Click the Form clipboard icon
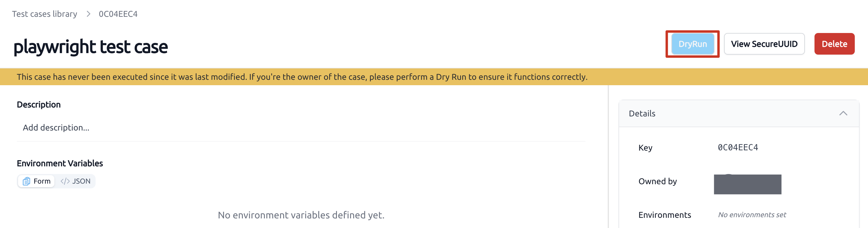 (x=26, y=181)
